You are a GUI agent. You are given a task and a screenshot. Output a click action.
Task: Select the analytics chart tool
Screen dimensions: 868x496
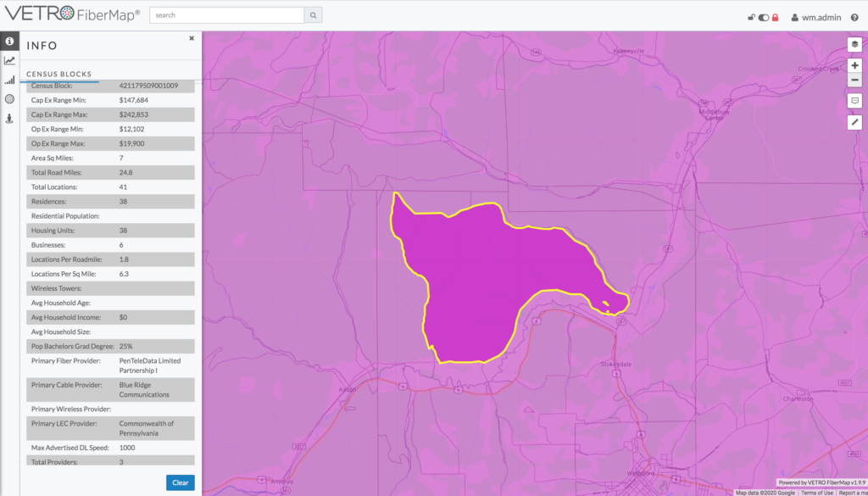9,61
